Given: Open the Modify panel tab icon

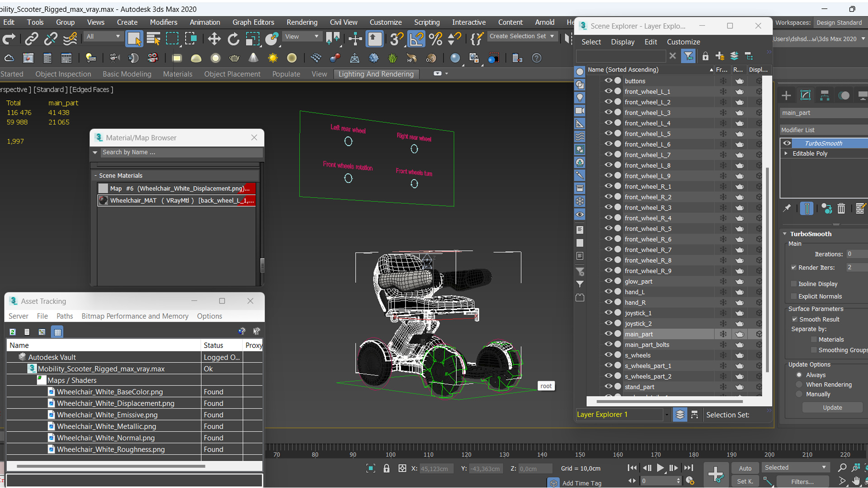Looking at the screenshot, I should pyautogui.click(x=805, y=95).
